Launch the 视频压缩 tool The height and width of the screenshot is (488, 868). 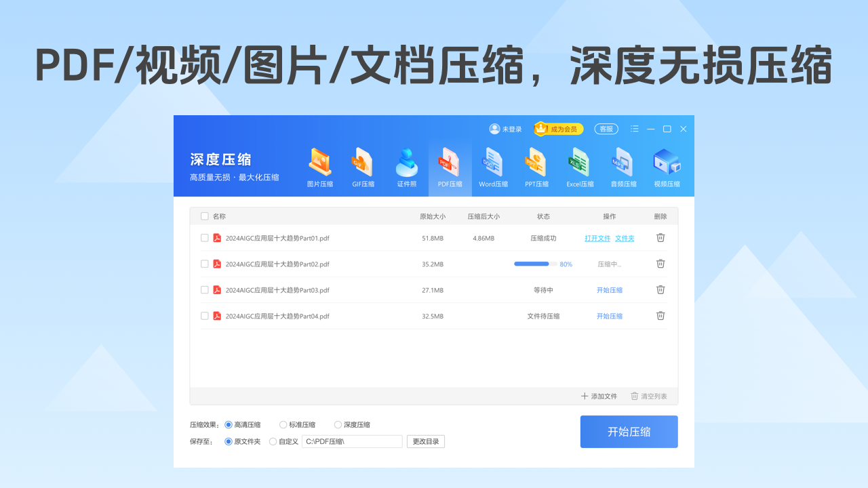pyautogui.click(x=666, y=165)
